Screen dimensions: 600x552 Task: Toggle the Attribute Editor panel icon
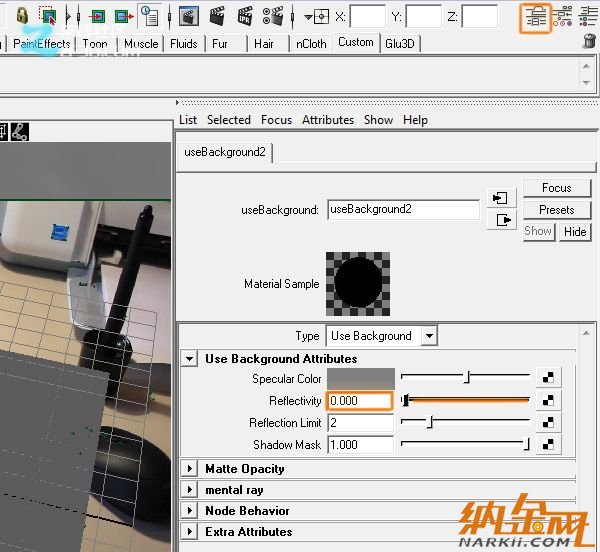(537, 15)
